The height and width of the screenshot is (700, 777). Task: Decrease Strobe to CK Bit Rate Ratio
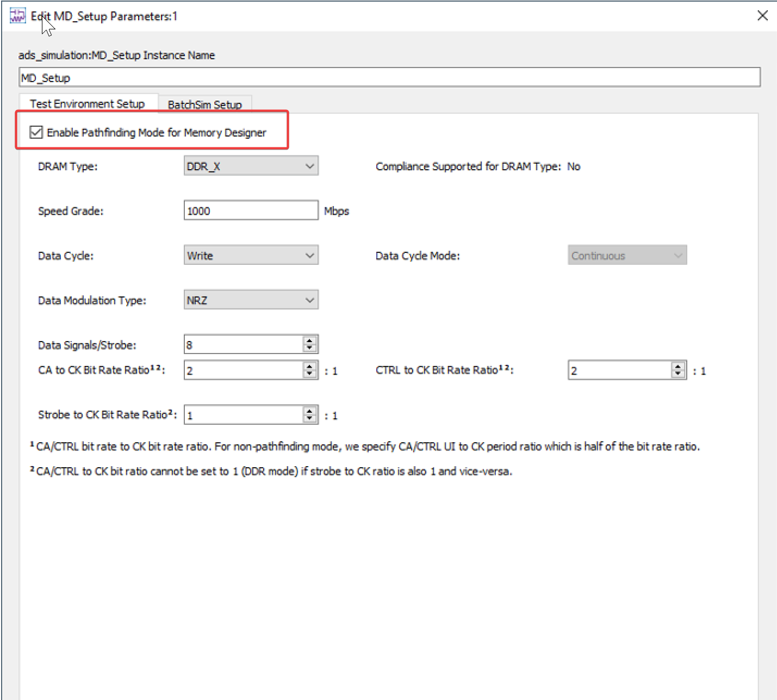click(x=309, y=419)
